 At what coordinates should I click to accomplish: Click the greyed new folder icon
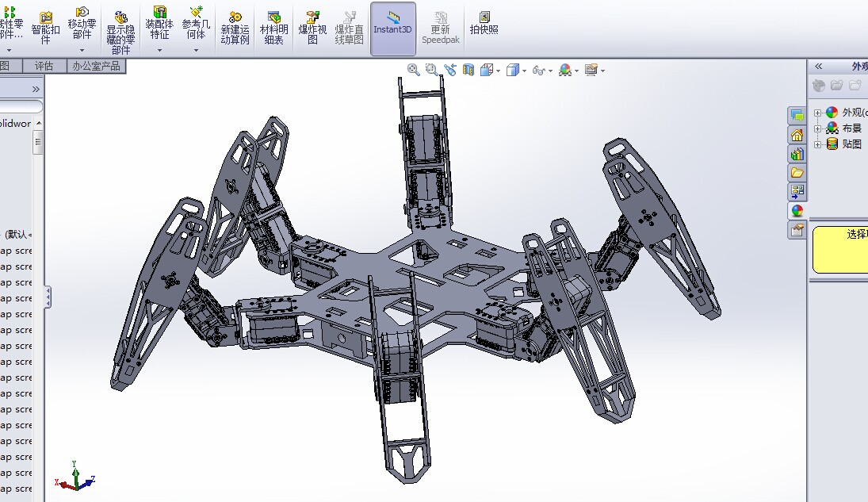(855, 85)
